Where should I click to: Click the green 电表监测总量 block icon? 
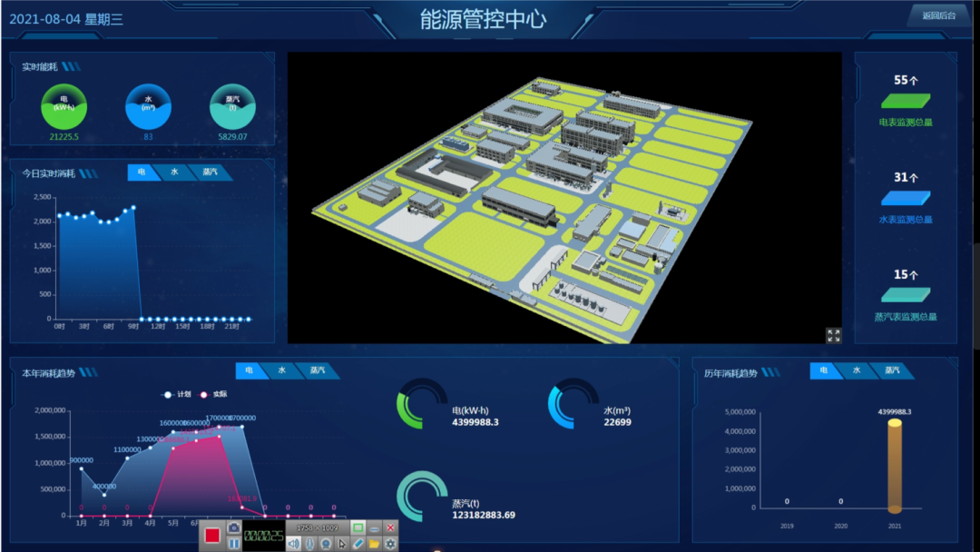coord(906,101)
